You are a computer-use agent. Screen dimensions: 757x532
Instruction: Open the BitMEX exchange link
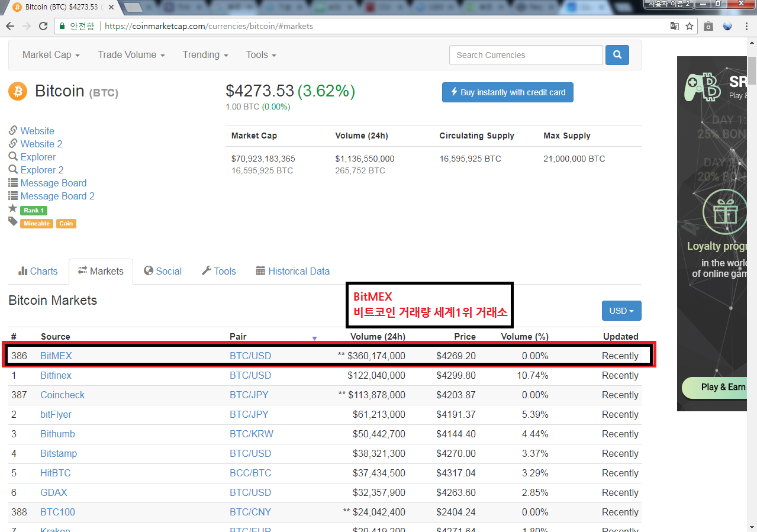pyautogui.click(x=56, y=356)
